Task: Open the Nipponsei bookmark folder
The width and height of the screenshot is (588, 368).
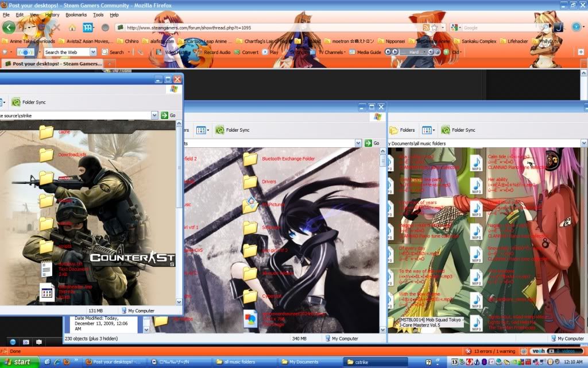Action: pyautogui.click(x=392, y=41)
